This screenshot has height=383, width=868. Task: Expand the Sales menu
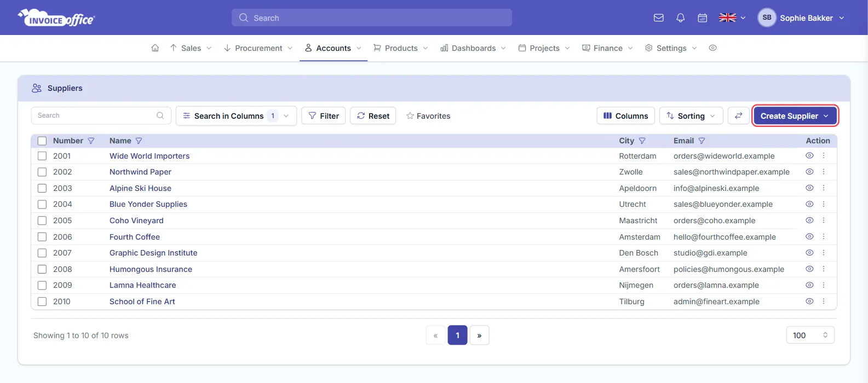coord(191,48)
